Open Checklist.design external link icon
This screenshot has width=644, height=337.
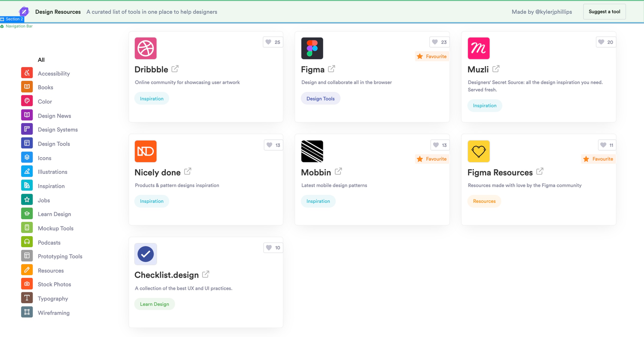(x=206, y=274)
